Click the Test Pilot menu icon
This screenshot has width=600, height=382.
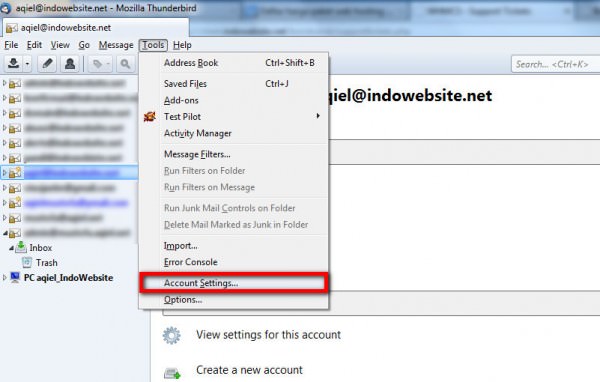pyautogui.click(x=149, y=116)
